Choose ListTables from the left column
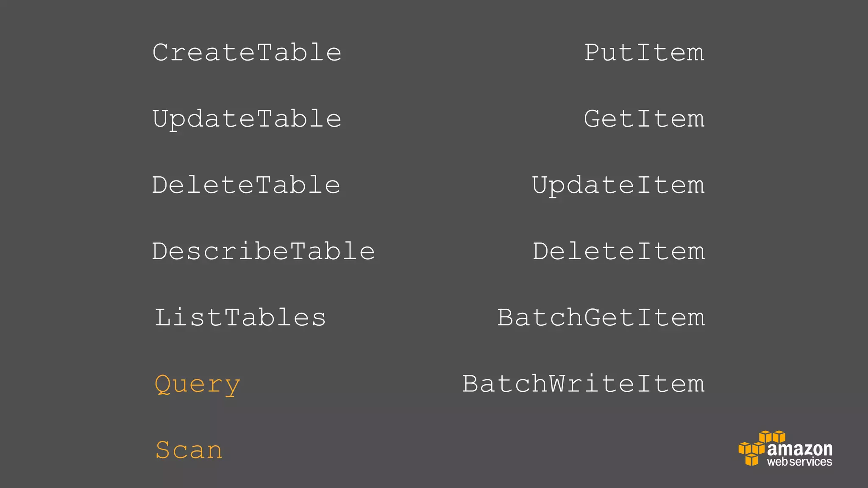This screenshot has width=868, height=488. [240, 318]
